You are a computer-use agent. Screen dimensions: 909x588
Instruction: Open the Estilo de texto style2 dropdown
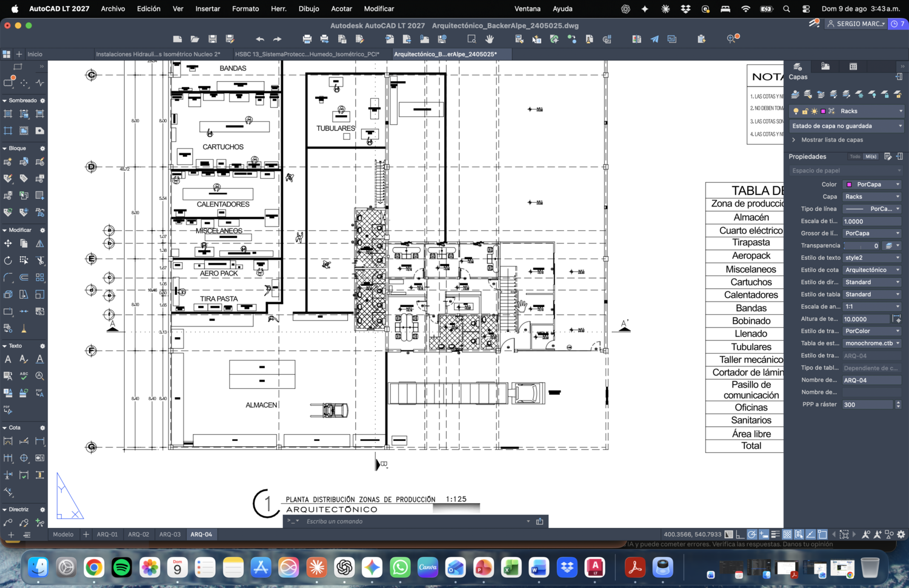click(x=873, y=258)
